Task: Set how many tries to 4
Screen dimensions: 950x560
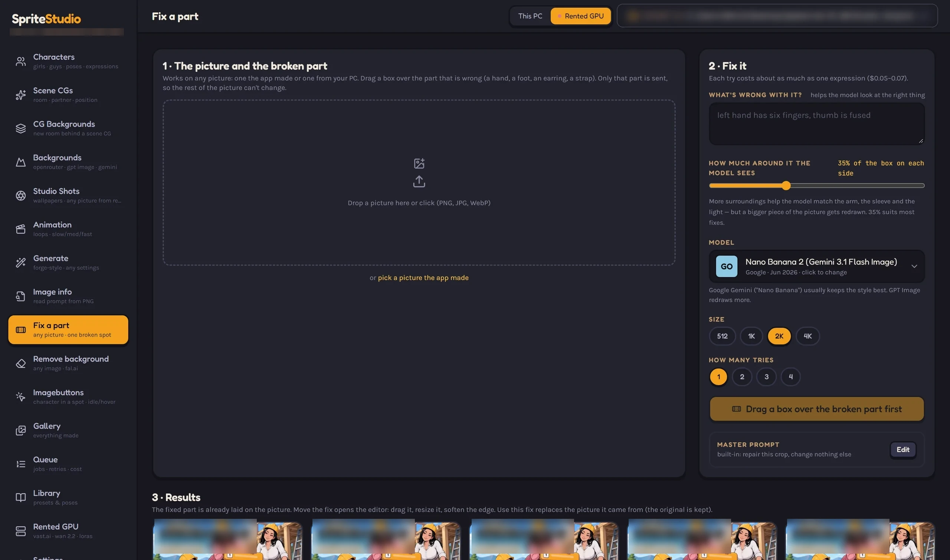Action: coord(790,377)
